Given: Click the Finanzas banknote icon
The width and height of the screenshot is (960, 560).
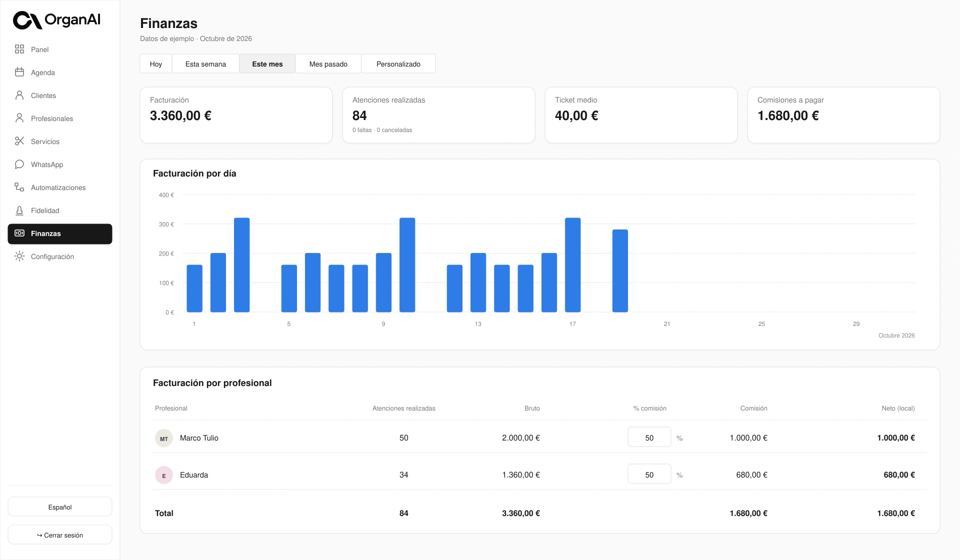Looking at the screenshot, I should pos(19,233).
